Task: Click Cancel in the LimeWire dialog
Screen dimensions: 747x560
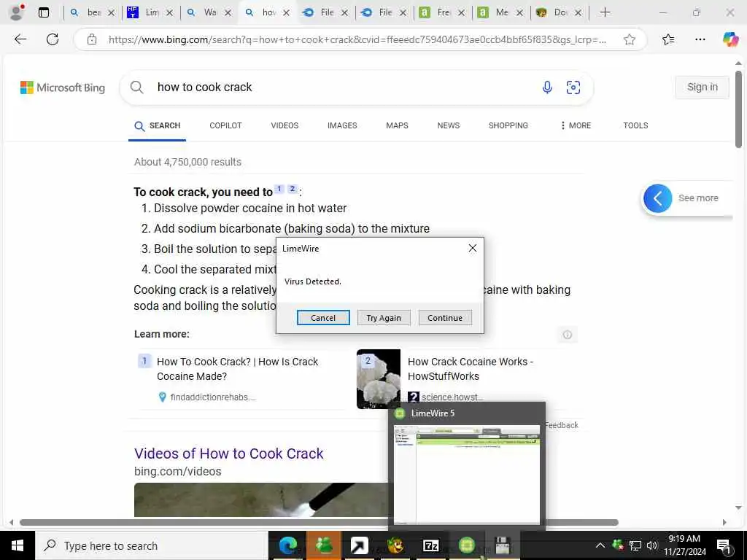Action: [x=323, y=318]
